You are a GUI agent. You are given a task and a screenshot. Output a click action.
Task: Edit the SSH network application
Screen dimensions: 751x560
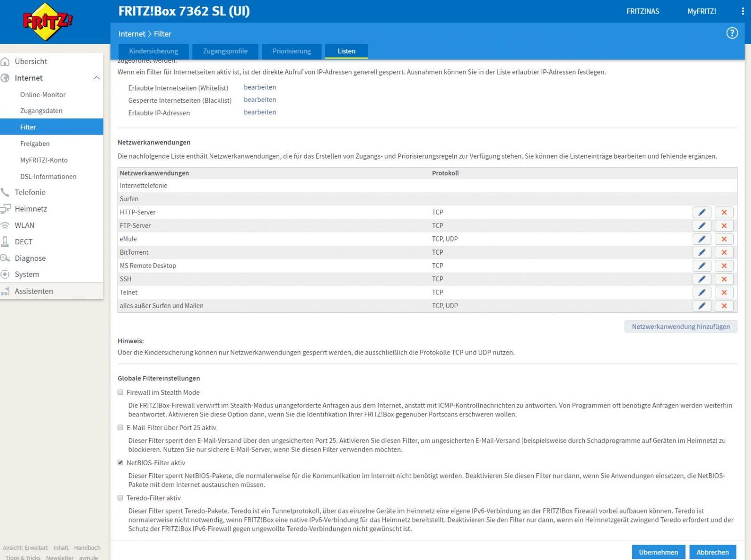702,279
